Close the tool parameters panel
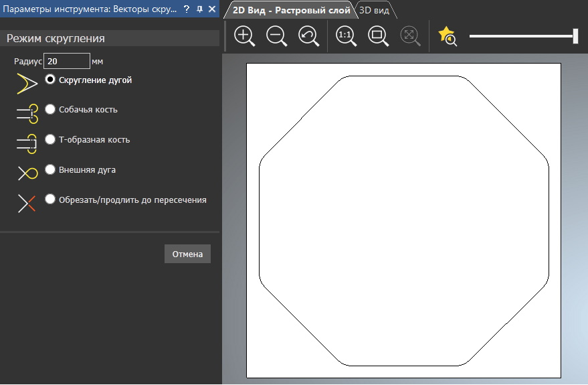 tap(212, 9)
